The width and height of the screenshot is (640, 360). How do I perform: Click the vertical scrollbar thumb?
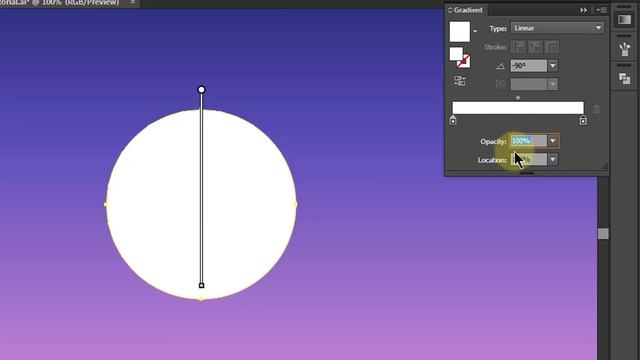coord(603,233)
